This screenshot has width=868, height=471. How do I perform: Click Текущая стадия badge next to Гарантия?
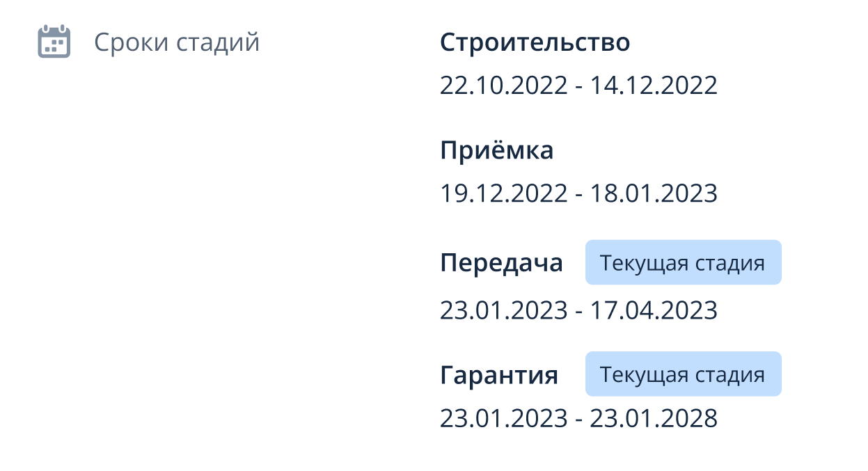click(682, 374)
